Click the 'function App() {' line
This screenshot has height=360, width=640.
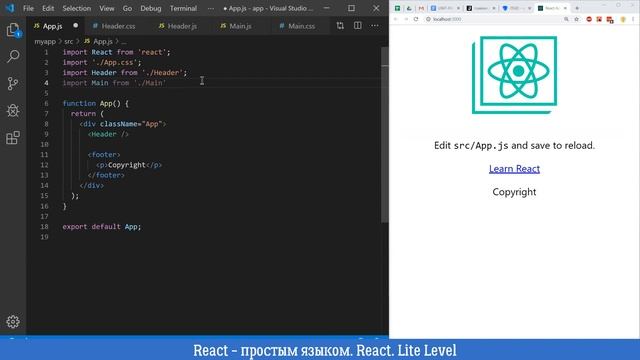[x=96, y=104]
